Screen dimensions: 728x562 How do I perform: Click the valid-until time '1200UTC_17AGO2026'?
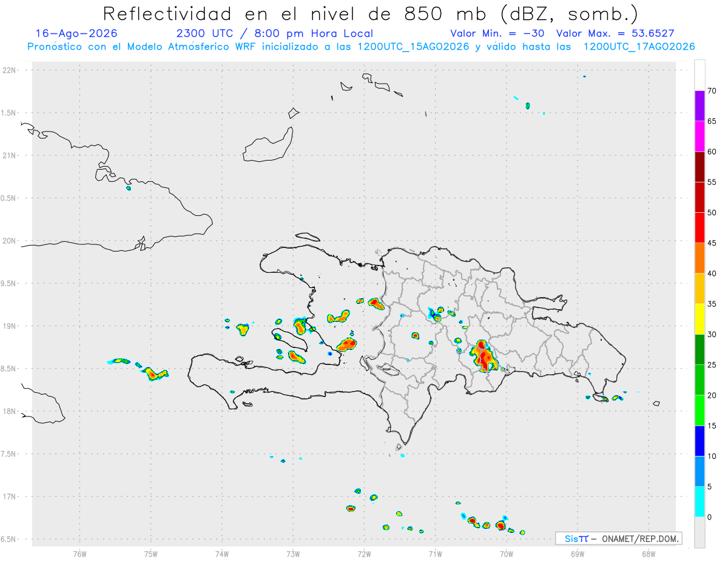coord(639,47)
